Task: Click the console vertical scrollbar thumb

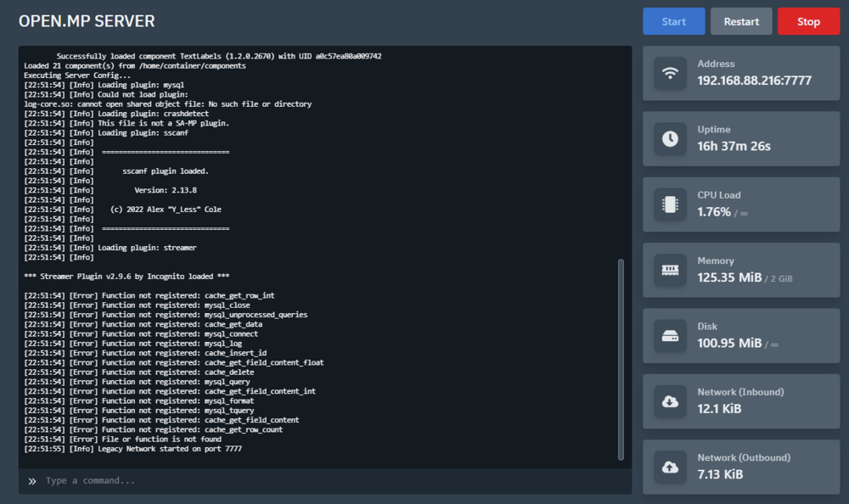Action: point(621,360)
